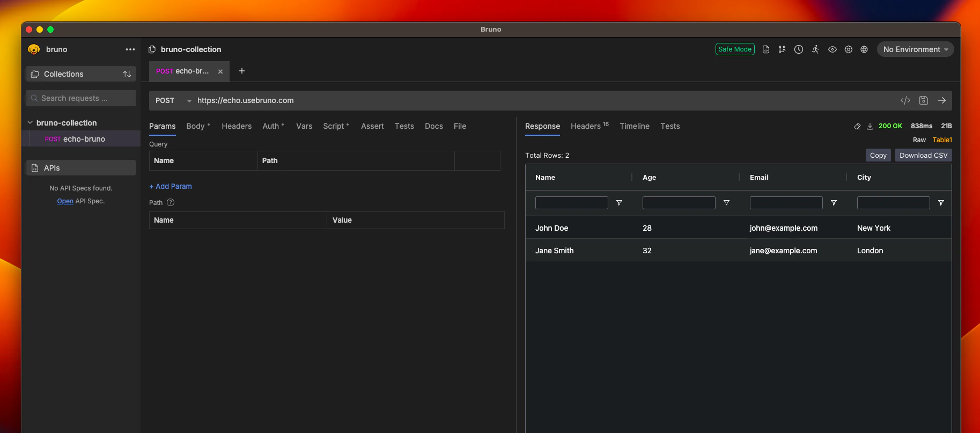Open the globe icon in the toolbar
This screenshot has width=980, height=433.
point(864,49)
